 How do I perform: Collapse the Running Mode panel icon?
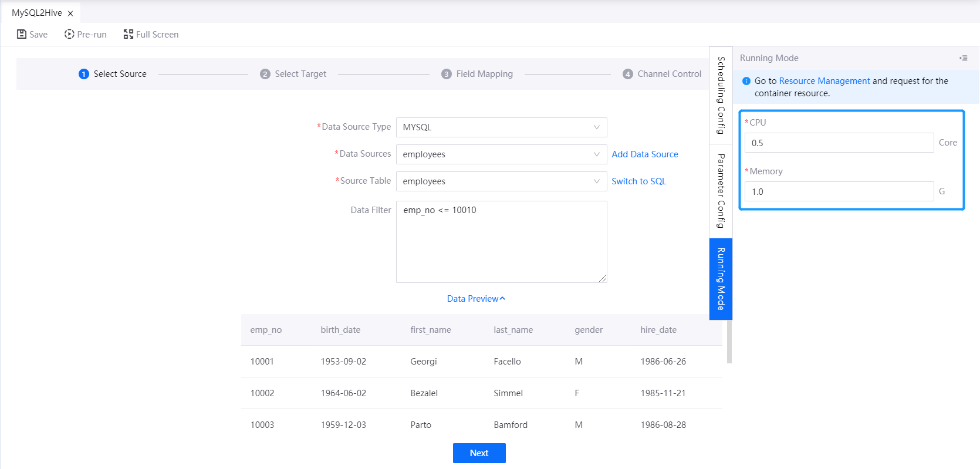pyautogui.click(x=964, y=58)
